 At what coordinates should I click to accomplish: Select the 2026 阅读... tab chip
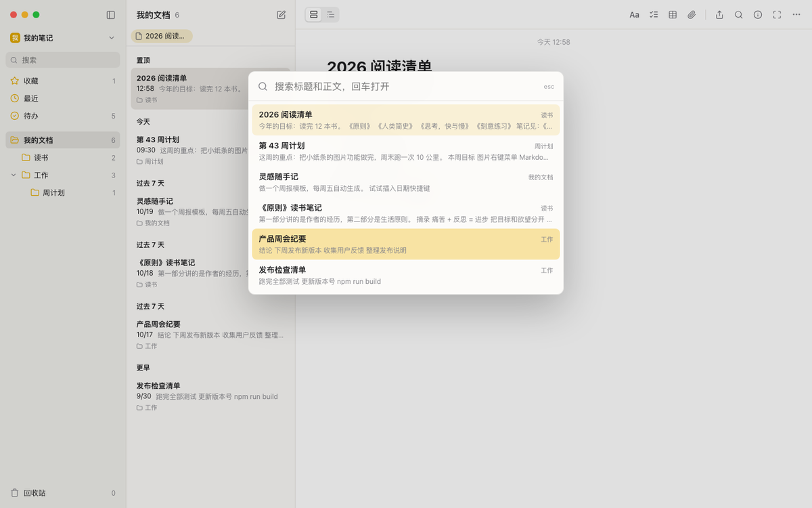tap(162, 36)
